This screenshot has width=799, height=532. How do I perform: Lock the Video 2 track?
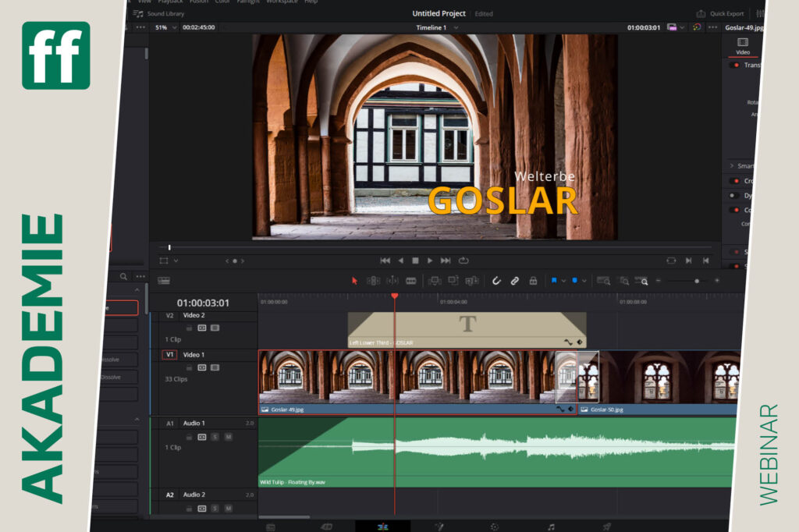190,328
